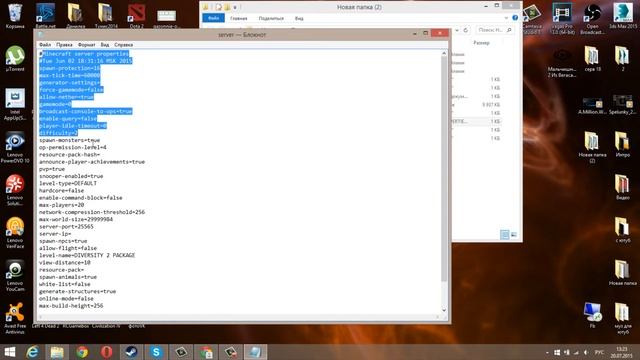Image resolution: width=640 pixels, height=360 pixels.
Task: Expand the Explorer ribbon with the chevron
Action: click(507, 18)
